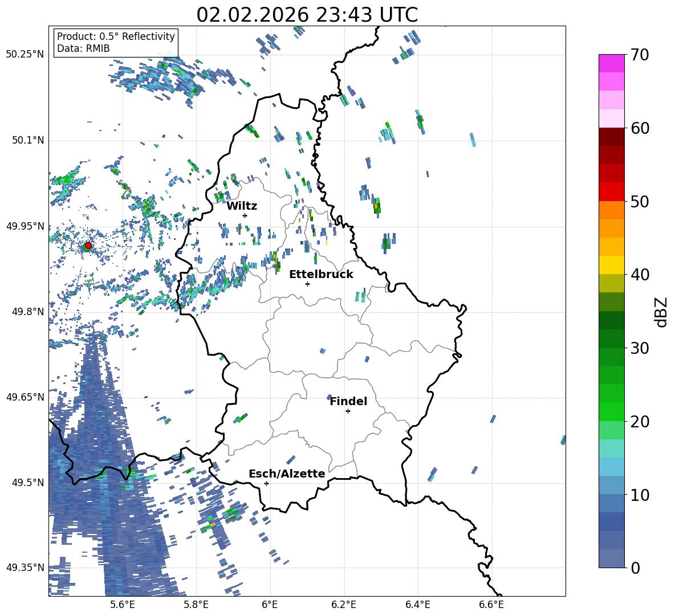This screenshot has height=616, width=675.
Task: Click the colorbar tick label 0
Action: pyautogui.click(x=635, y=568)
